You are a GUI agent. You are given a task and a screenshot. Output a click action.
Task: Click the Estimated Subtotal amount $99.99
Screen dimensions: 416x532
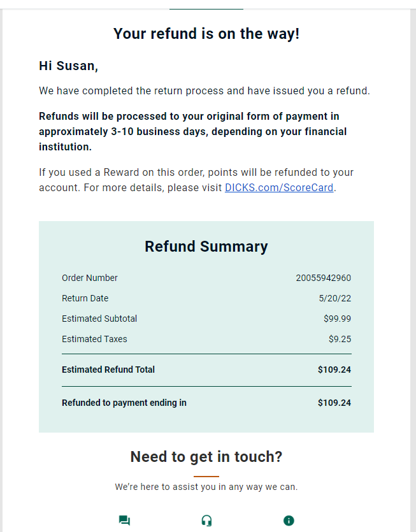pos(337,319)
